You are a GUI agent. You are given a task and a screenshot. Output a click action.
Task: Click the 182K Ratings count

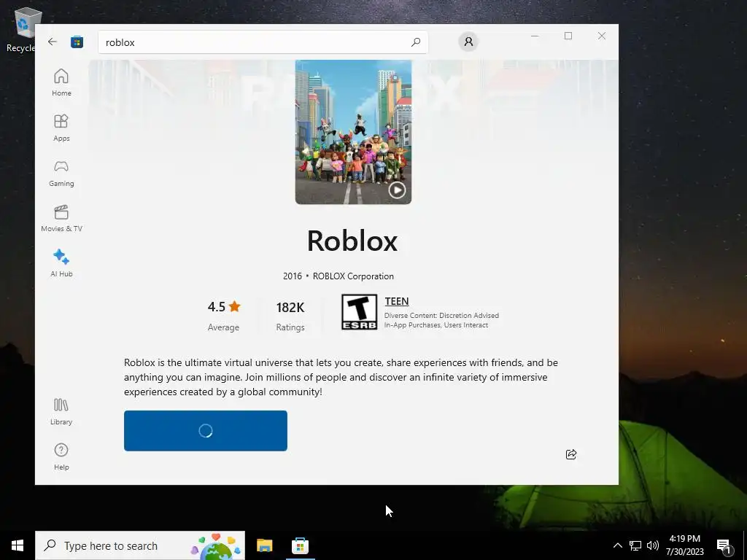tap(290, 316)
